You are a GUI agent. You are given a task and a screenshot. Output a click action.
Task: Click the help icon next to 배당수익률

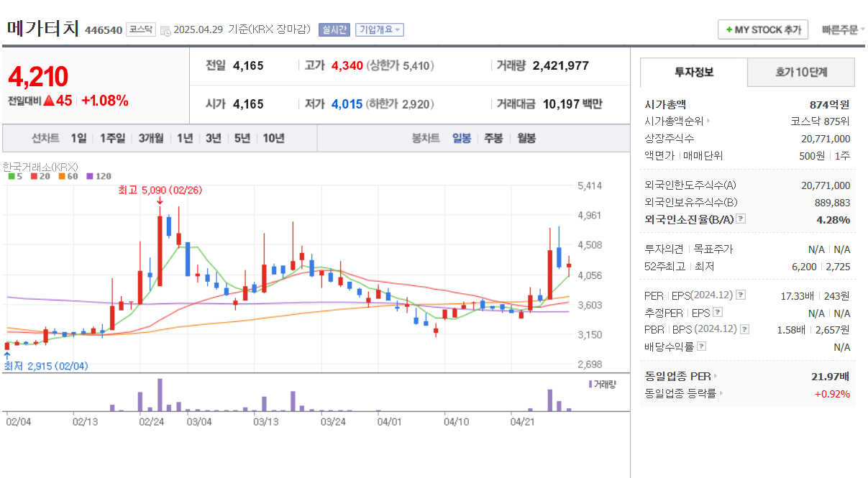[702, 346]
